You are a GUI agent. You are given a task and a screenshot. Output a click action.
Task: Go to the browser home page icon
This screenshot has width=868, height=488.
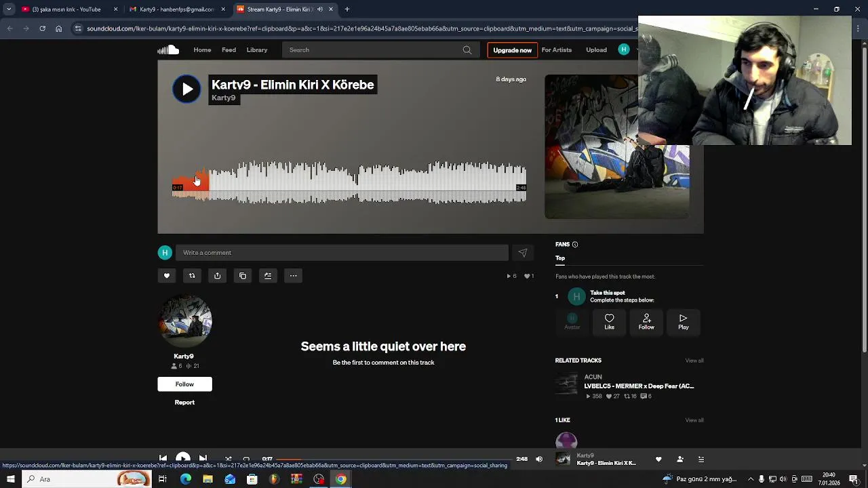(59, 28)
